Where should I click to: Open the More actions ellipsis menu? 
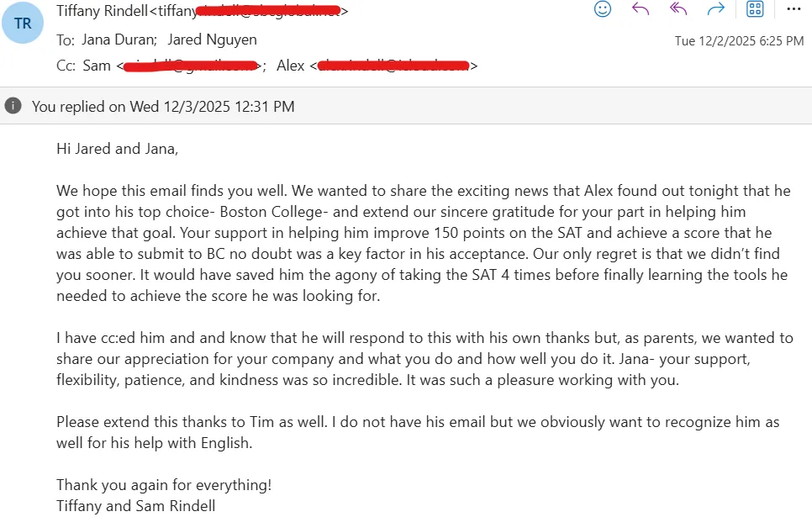[793, 9]
